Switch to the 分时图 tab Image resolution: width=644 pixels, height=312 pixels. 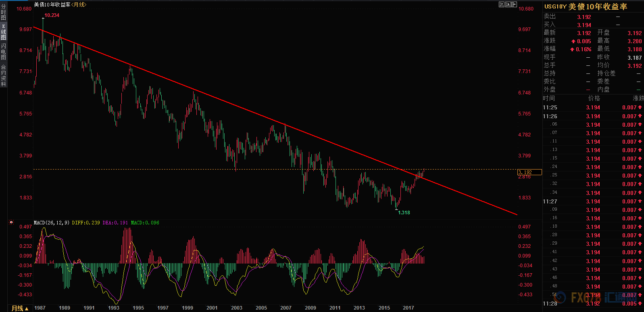click(x=4, y=13)
